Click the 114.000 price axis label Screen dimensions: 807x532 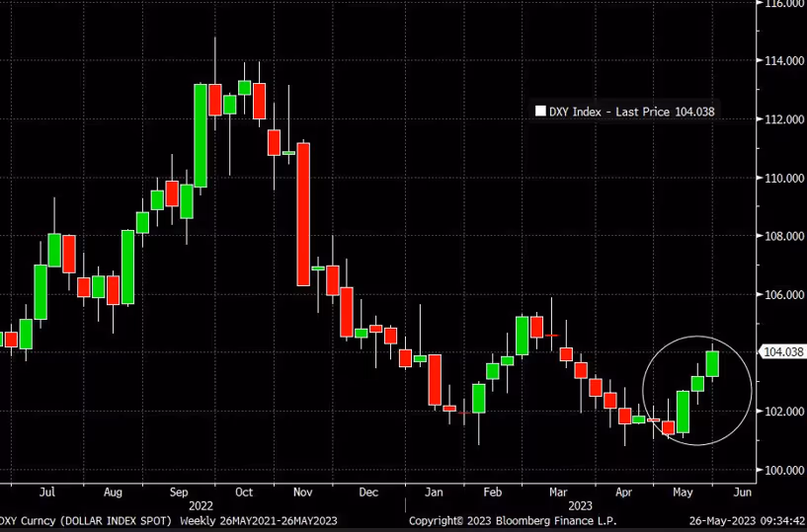[784, 61]
